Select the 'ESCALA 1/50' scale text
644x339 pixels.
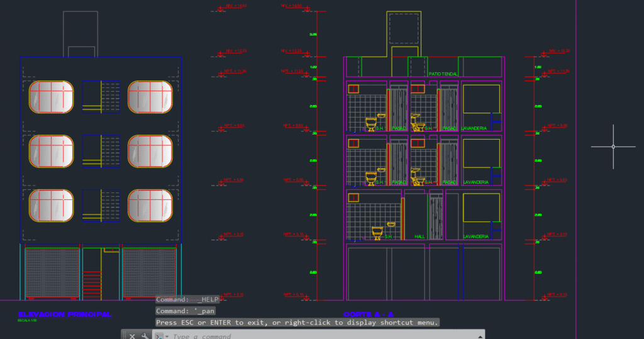(27, 321)
